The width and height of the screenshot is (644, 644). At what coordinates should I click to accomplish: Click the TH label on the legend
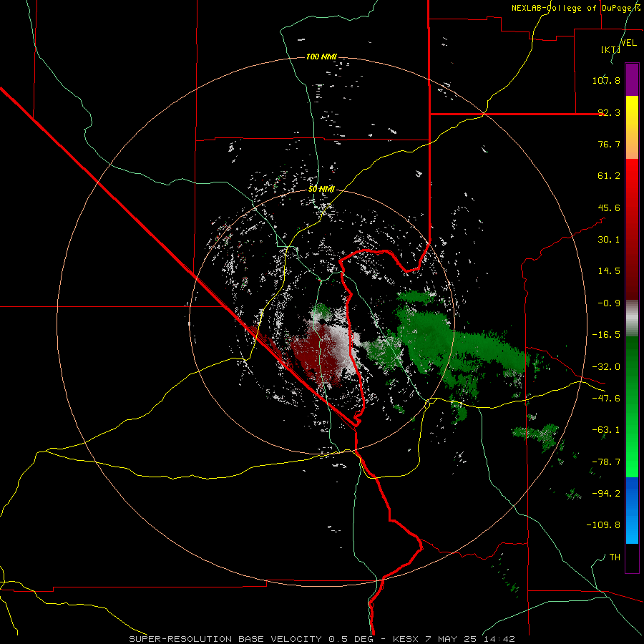(x=615, y=557)
